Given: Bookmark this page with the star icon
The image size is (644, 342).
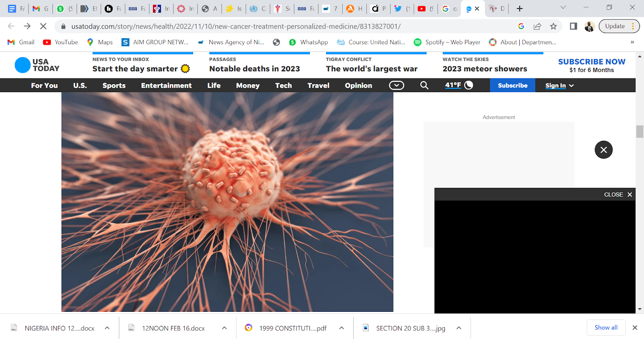Looking at the screenshot, I should pyautogui.click(x=553, y=26).
